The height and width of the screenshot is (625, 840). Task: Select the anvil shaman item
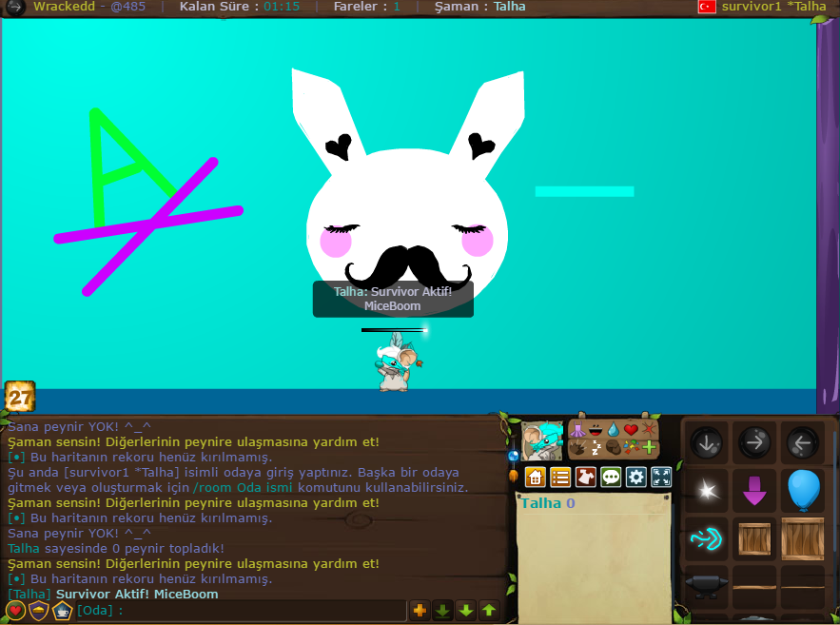(x=706, y=585)
